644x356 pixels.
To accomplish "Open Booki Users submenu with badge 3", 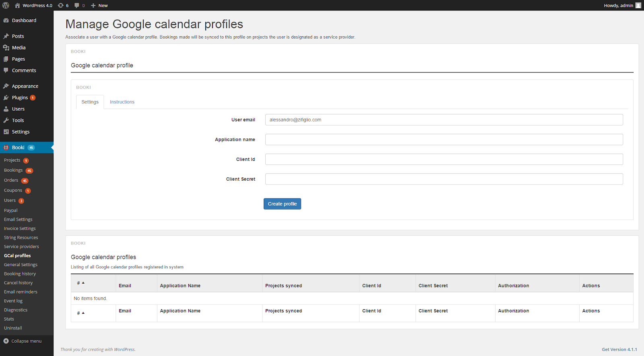I will pyautogui.click(x=10, y=200).
